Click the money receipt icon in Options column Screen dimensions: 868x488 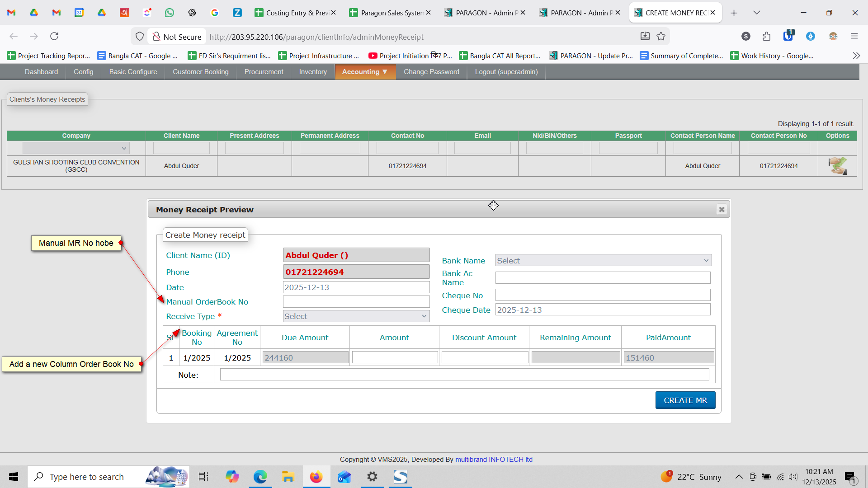pos(837,166)
